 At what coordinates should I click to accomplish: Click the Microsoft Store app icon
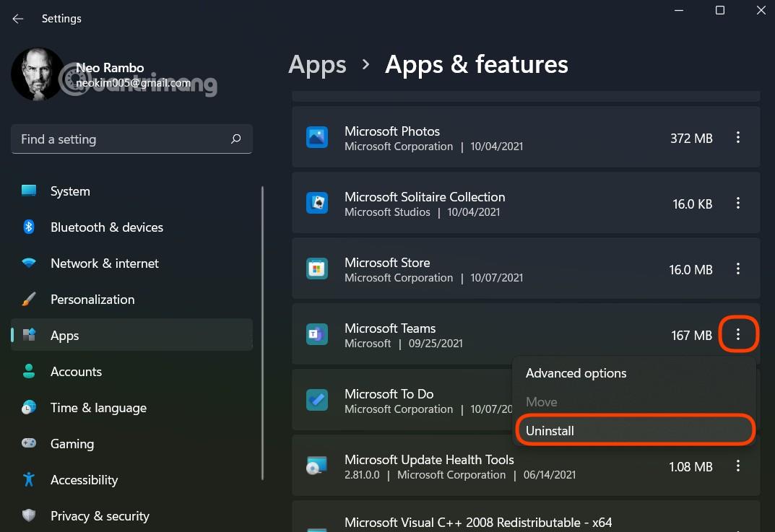[317, 269]
